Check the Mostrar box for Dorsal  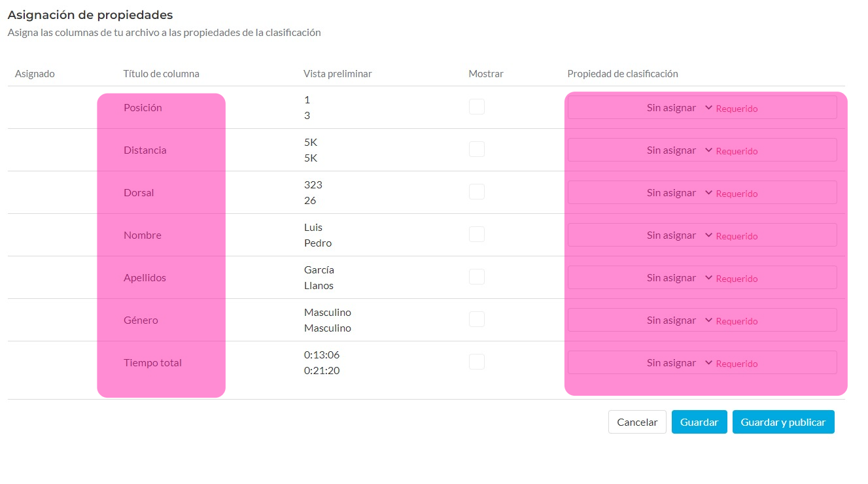(477, 192)
